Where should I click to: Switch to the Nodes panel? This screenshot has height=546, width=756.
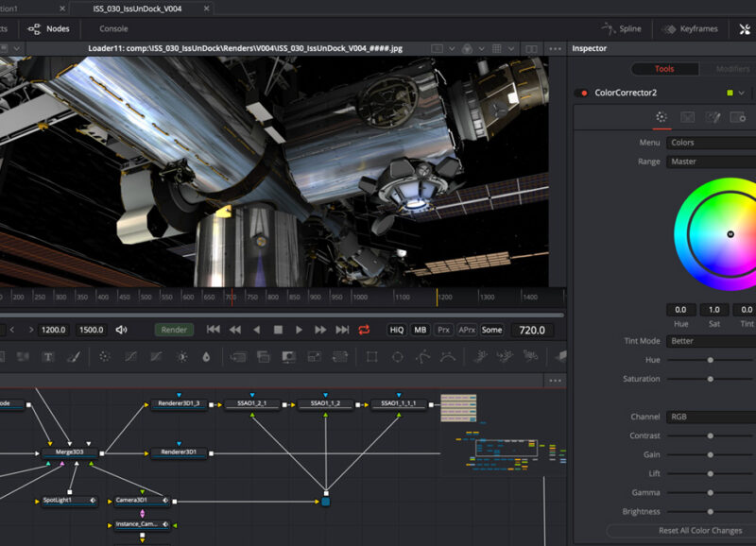coord(49,29)
